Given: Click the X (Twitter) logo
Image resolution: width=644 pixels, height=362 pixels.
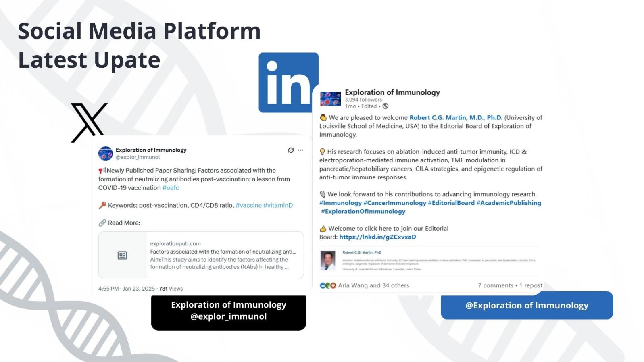Looking at the screenshot, I should pyautogui.click(x=89, y=122).
